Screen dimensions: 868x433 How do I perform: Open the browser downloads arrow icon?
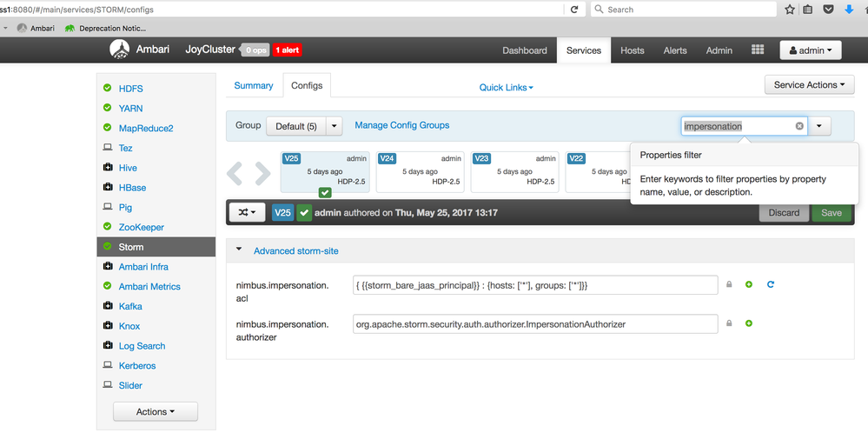coord(849,10)
